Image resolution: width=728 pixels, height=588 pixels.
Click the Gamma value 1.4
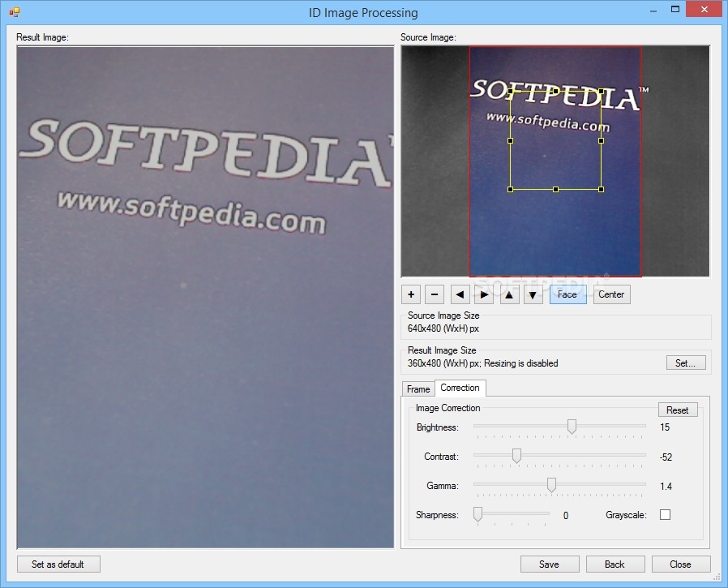pyautogui.click(x=666, y=487)
